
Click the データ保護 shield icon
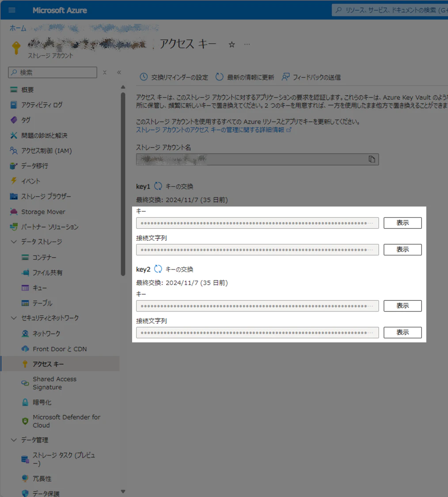(x=25, y=493)
